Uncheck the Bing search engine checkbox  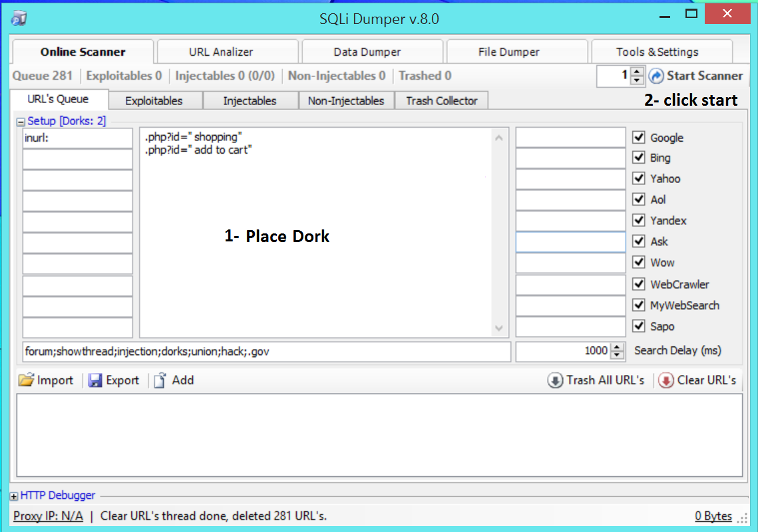tap(639, 158)
